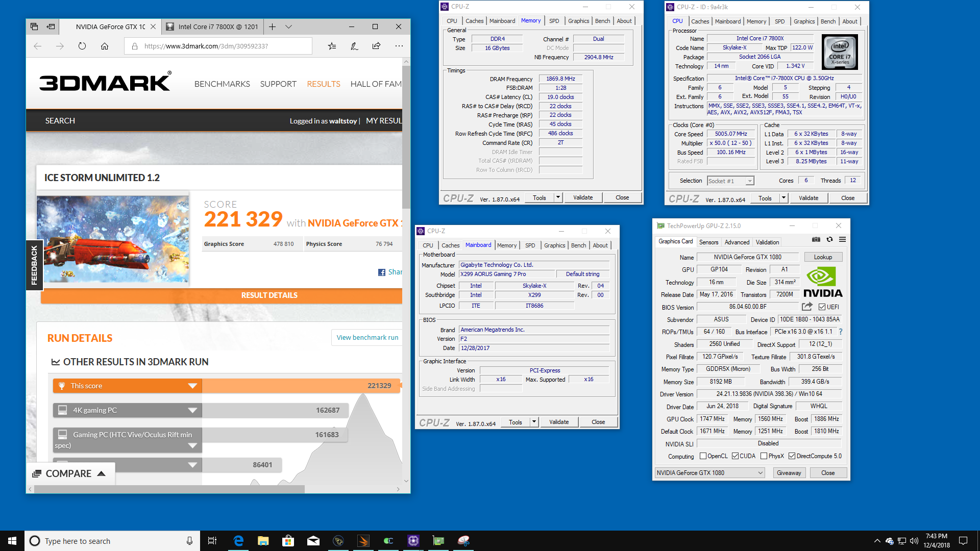Click View benchmark run button
Image resolution: width=980 pixels, height=551 pixels.
pyautogui.click(x=367, y=337)
